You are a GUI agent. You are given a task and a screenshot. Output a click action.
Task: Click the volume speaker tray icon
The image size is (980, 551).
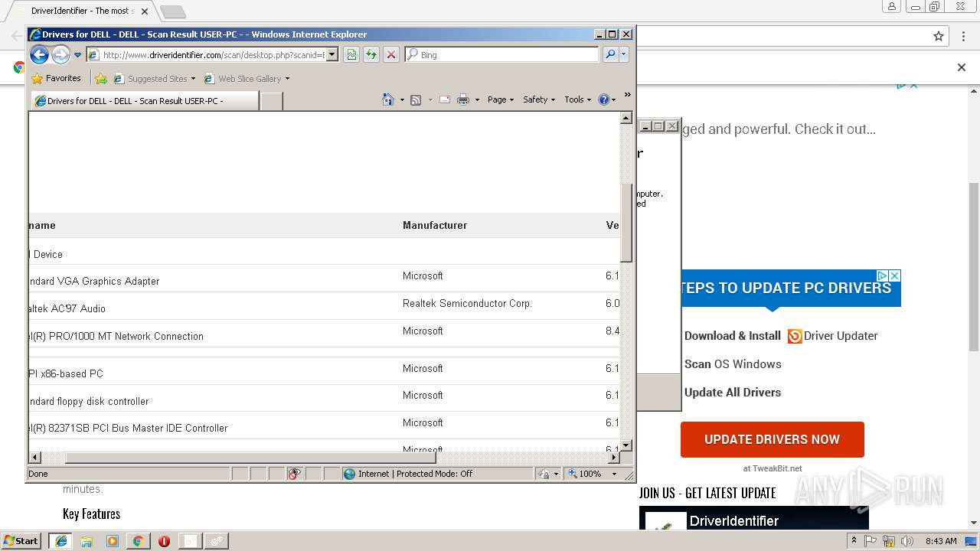907,540
